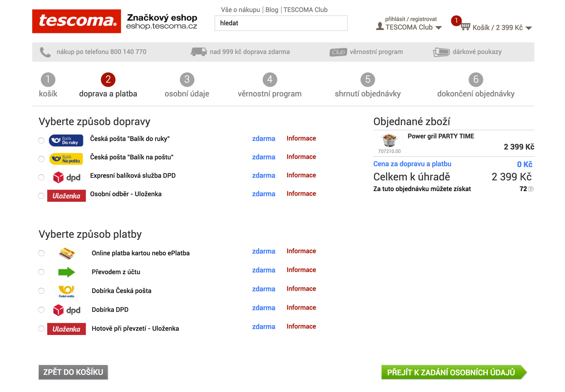This screenshot has width=565, height=392.
Task: Click zdarma price for Dobírka DPD
Action: [264, 308]
